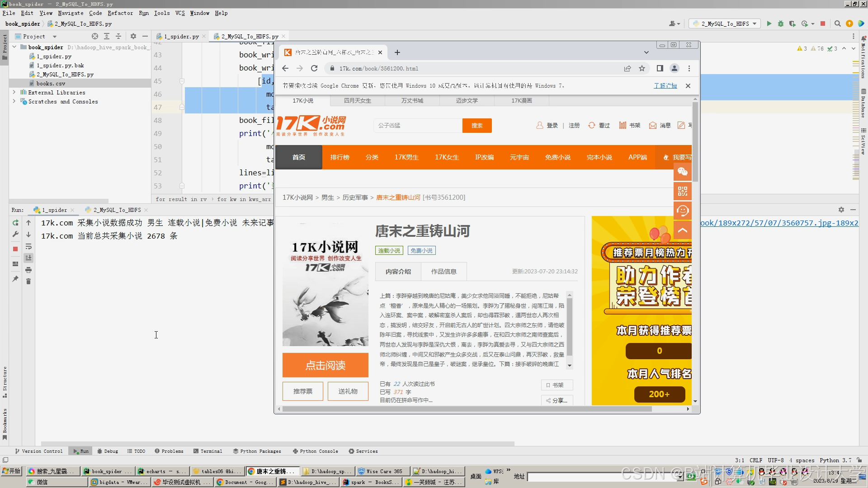This screenshot has width=868, height=488.
Task: Expand the External Libraries tree node
Action: pos(14,92)
